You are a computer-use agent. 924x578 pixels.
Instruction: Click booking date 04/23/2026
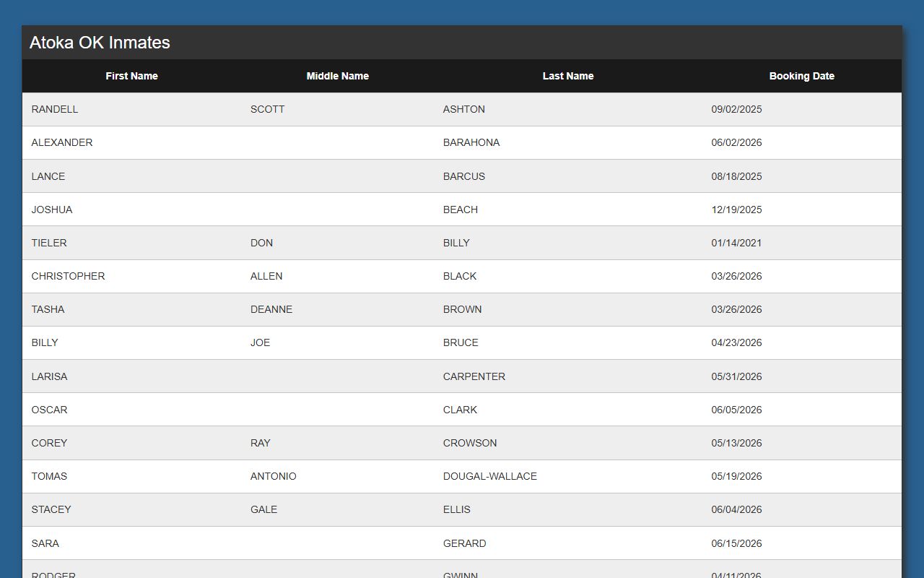736,342
